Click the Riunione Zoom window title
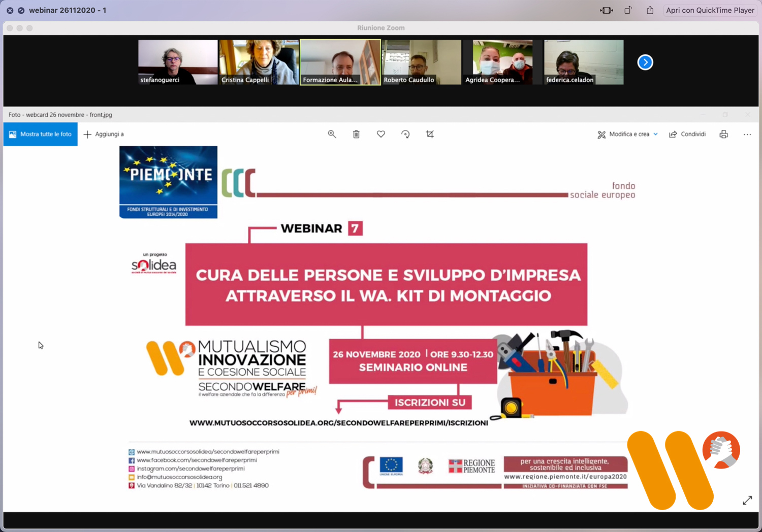 tap(381, 28)
